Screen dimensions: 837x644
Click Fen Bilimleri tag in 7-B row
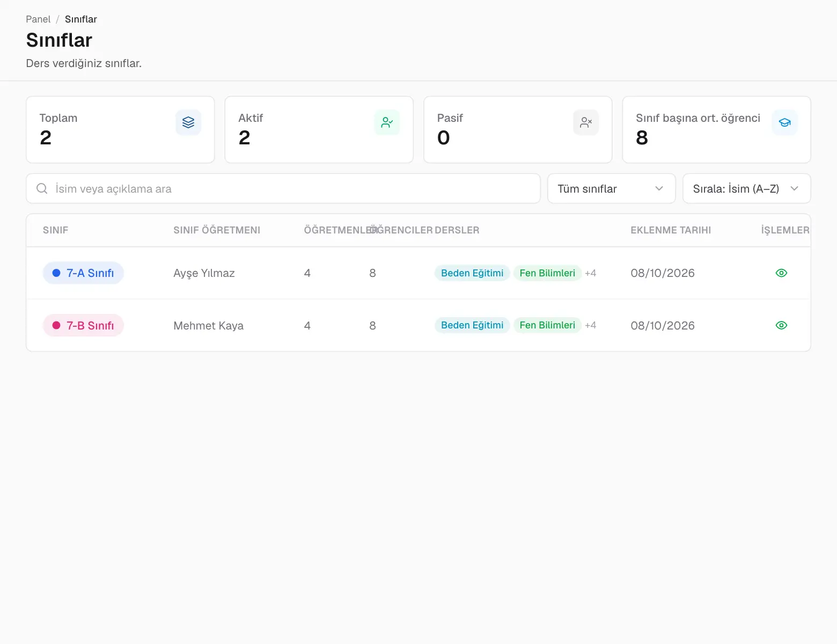(x=547, y=325)
